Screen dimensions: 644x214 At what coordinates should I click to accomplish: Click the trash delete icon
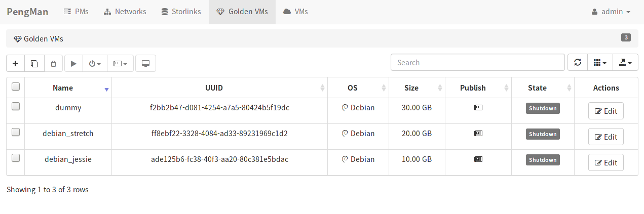click(53, 63)
